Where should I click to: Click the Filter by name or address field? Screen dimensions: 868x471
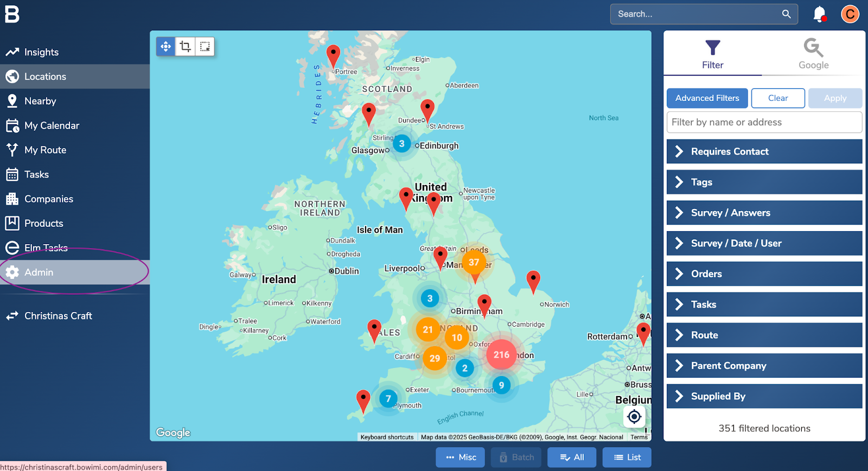[764, 122]
